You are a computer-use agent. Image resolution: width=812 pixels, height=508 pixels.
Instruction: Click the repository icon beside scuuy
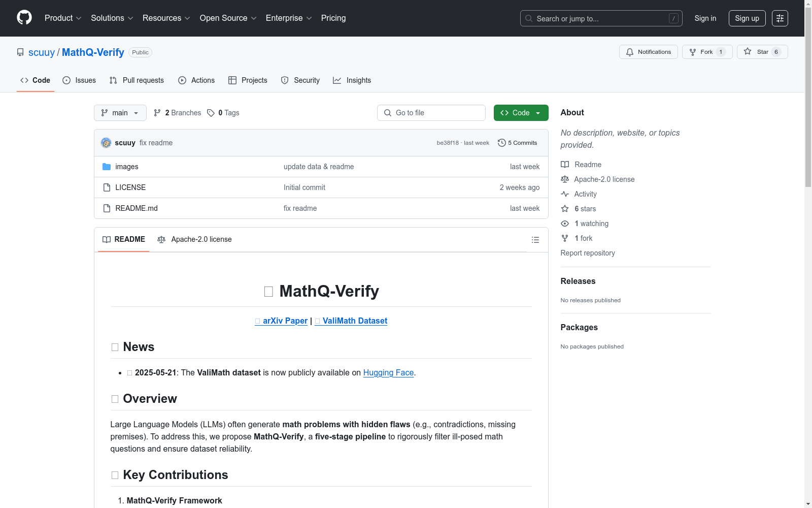(x=20, y=52)
